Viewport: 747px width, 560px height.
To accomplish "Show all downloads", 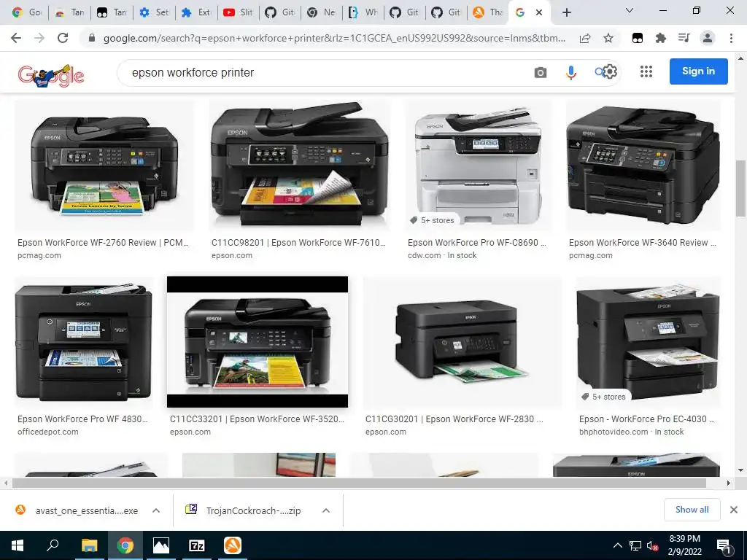I will click(x=692, y=510).
